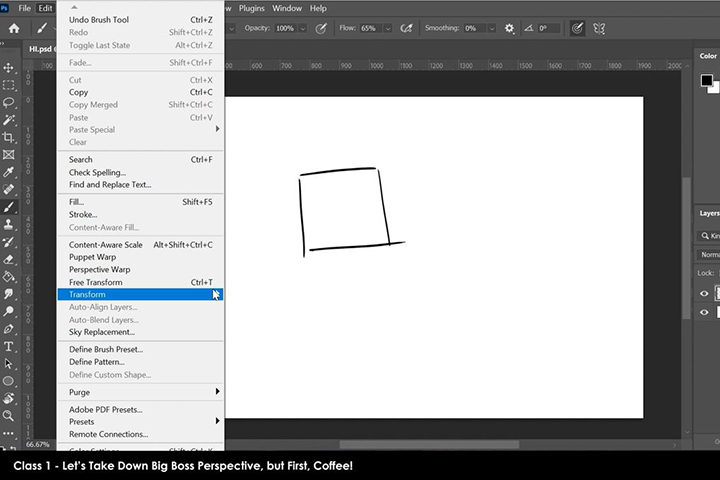The width and height of the screenshot is (720, 480).
Task: Click the 66.67% zoom level field
Action: click(38, 445)
